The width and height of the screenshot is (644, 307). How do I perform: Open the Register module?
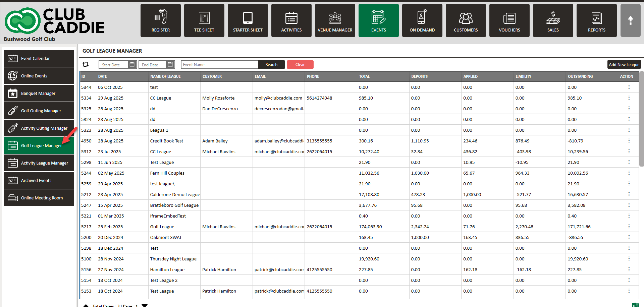pos(160,20)
